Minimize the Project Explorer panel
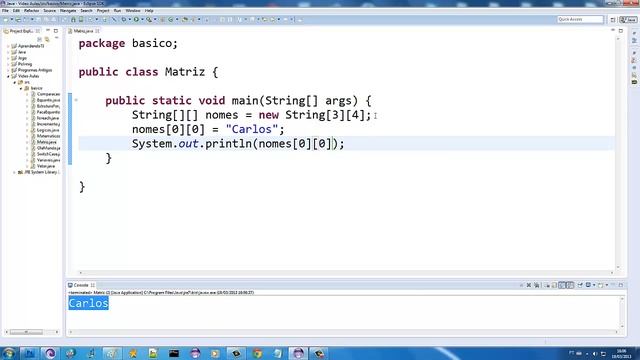This screenshot has height=360, width=640. 48,31
